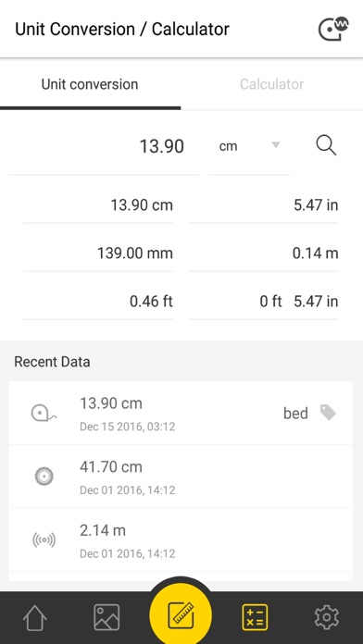
Task: Switch to the Calculator tab
Action: [271, 84]
